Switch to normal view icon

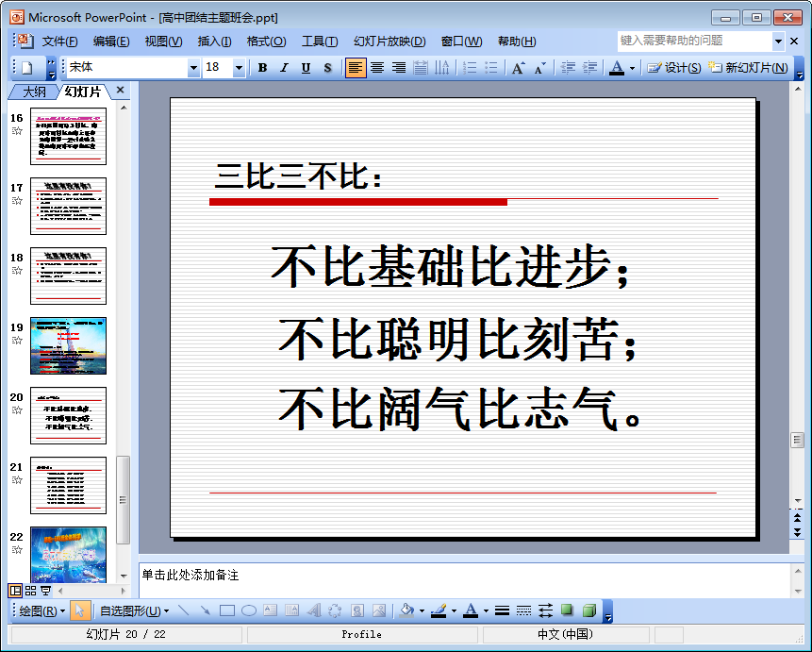click(x=15, y=591)
